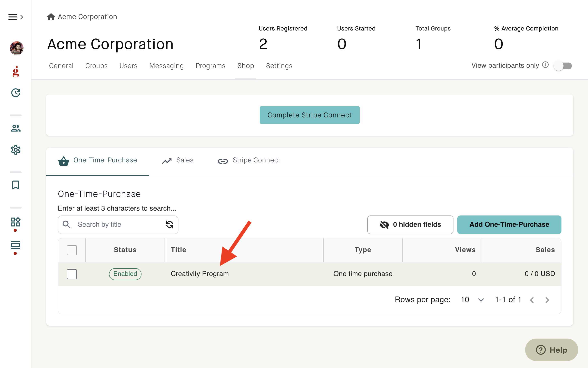The height and width of the screenshot is (368, 588).
Task: Open the bookmark sidebar icon
Action: pos(16,185)
